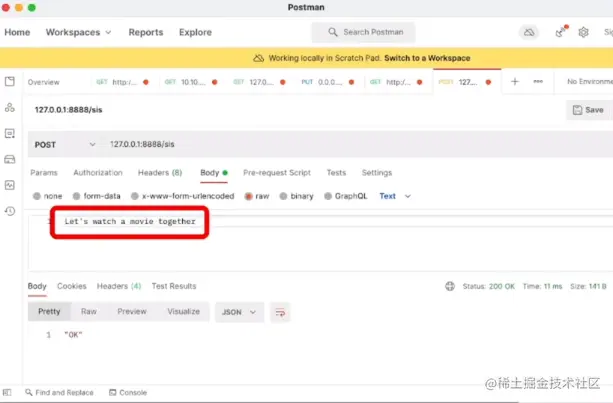This screenshot has width=613, height=403.
Task: Switch response view to Raw
Action: (x=89, y=312)
